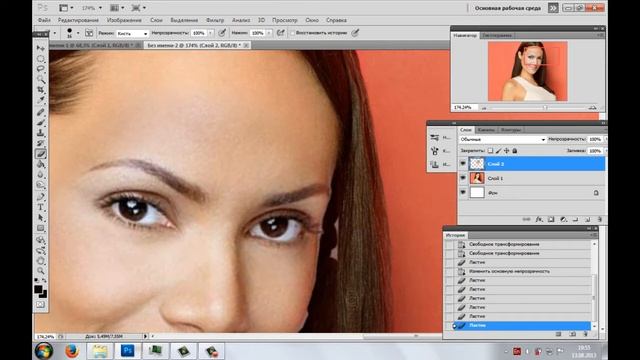This screenshot has height=360, width=640.
Task: Select the active Eraser tool
Action: (x=40, y=154)
